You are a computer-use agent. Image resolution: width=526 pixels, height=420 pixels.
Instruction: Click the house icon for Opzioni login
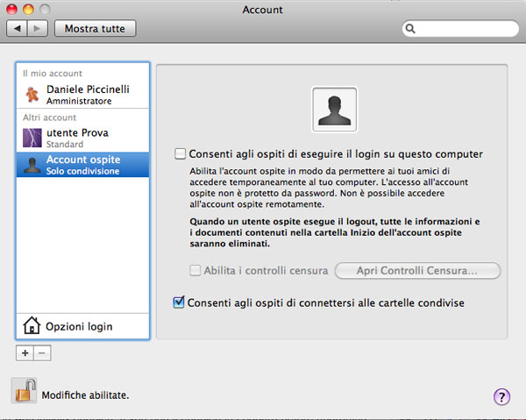click(32, 326)
